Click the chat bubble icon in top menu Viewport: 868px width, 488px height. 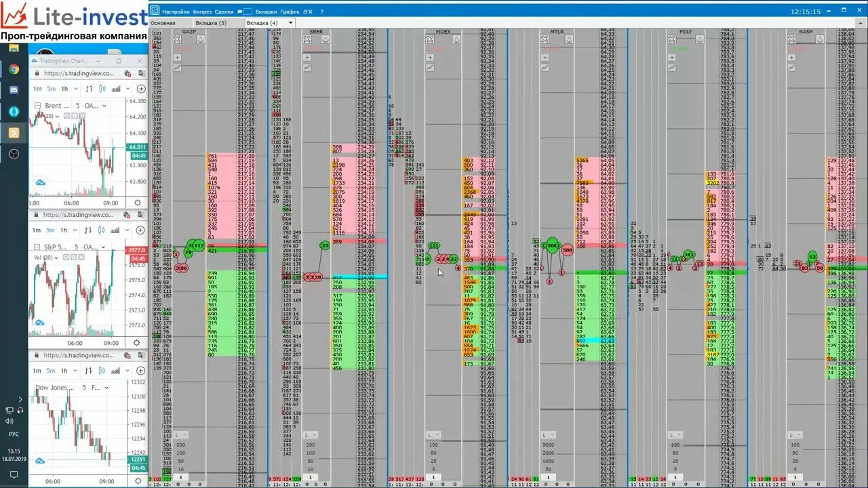239,12
